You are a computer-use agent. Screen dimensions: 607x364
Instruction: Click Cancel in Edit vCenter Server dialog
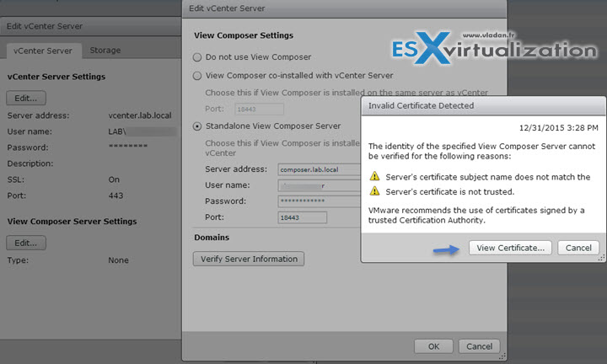479,346
